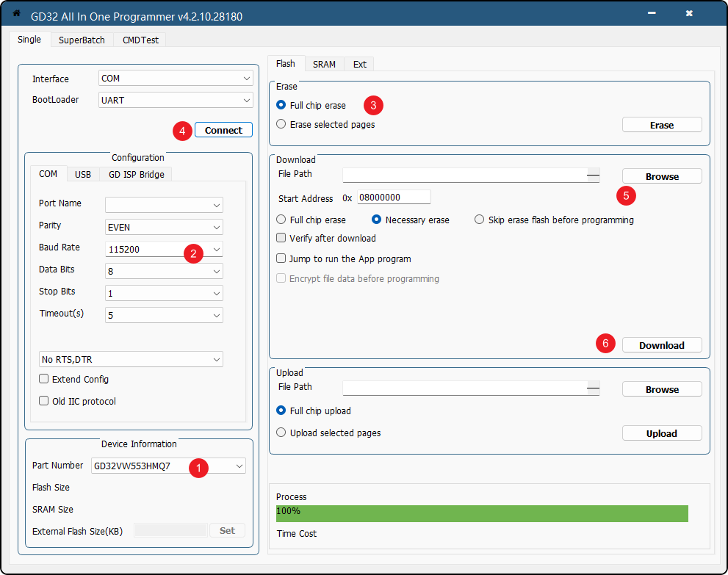The image size is (728, 575).
Task: Enable the Extend Config checkbox
Action: point(44,380)
